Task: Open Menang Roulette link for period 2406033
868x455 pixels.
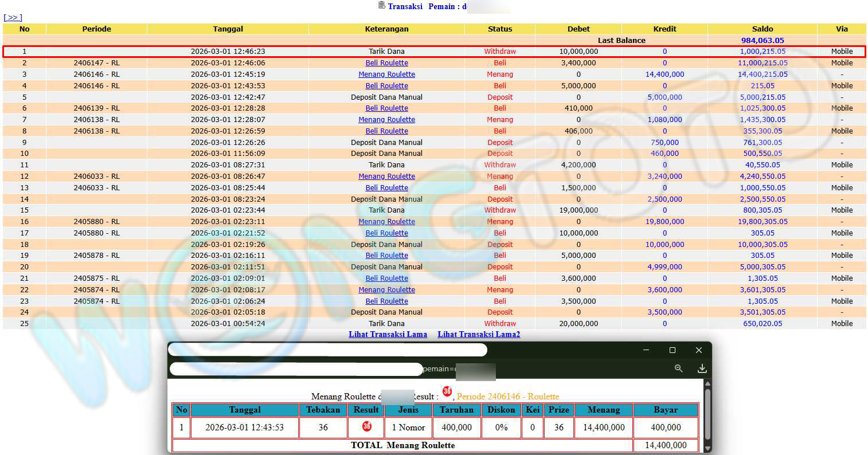Action: click(386, 176)
